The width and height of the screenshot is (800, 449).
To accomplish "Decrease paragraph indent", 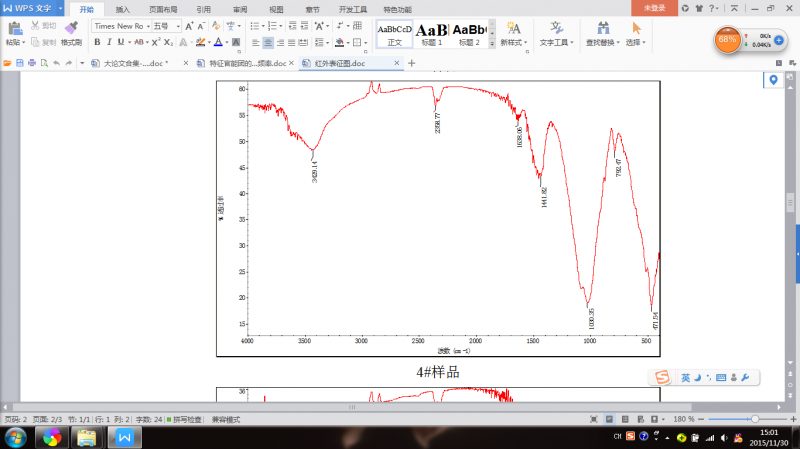I will [292, 26].
